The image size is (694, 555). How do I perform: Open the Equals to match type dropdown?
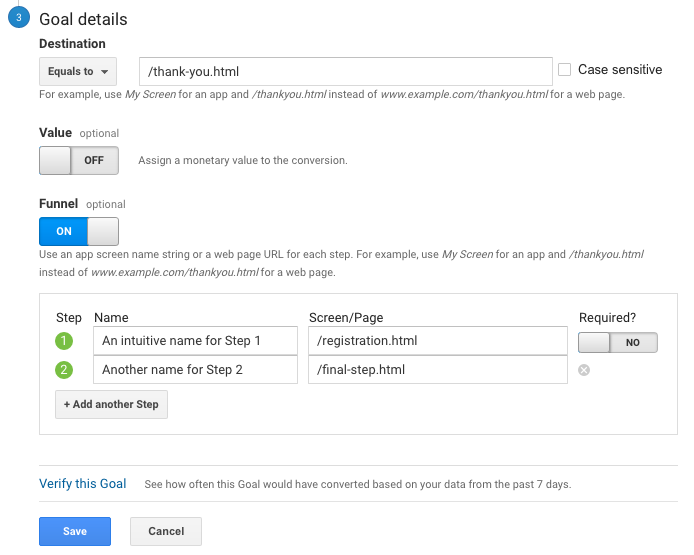point(78,71)
